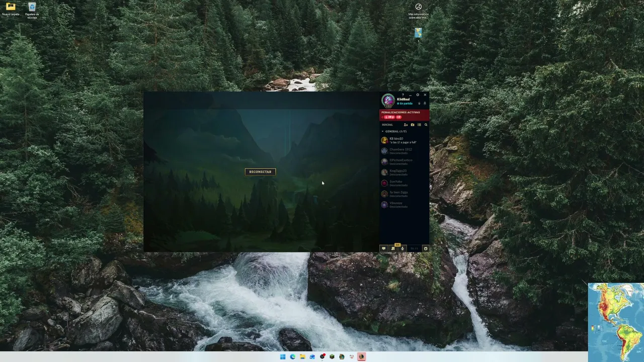Open File Explorer from taskbar
Viewport: 644px width, 362px height.
pos(302,357)
